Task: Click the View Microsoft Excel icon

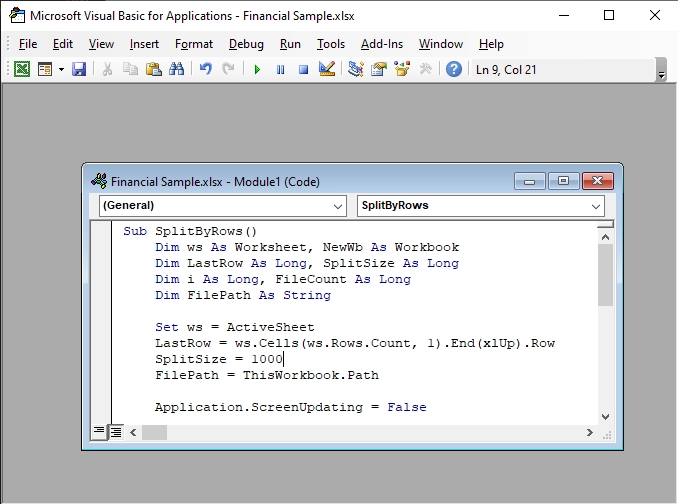Action: 22,69
